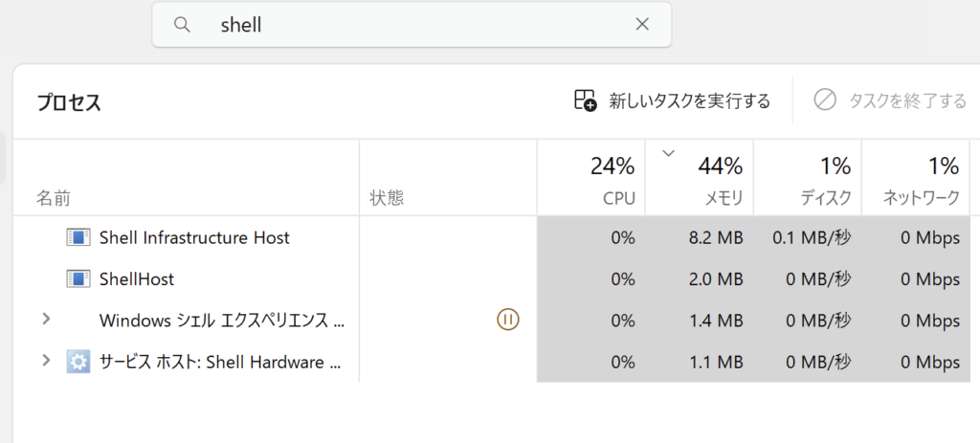Image resolution: width=980 pixels, height=443 pixels.
Task: Select the Shell Infrastructure Host process
Action: coord(194,237)
